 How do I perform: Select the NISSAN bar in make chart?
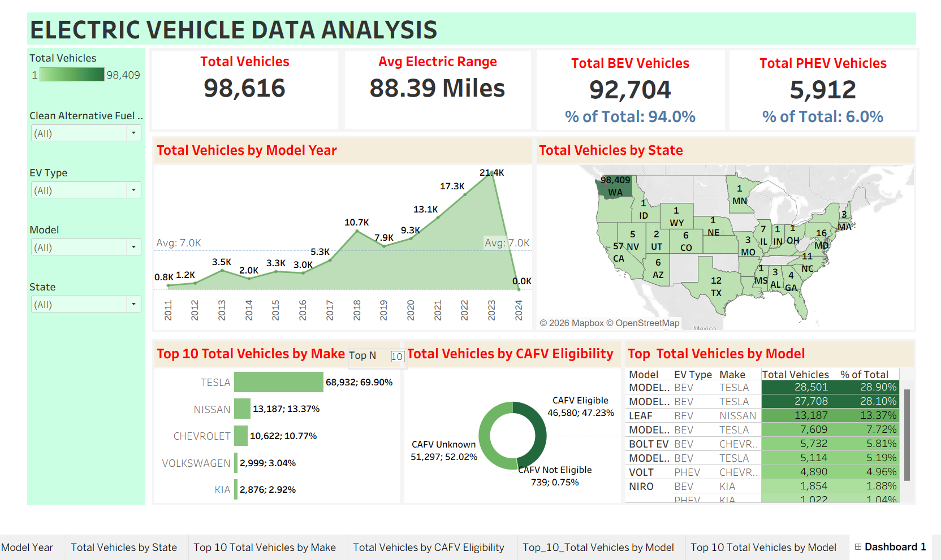tap(242, 409)
